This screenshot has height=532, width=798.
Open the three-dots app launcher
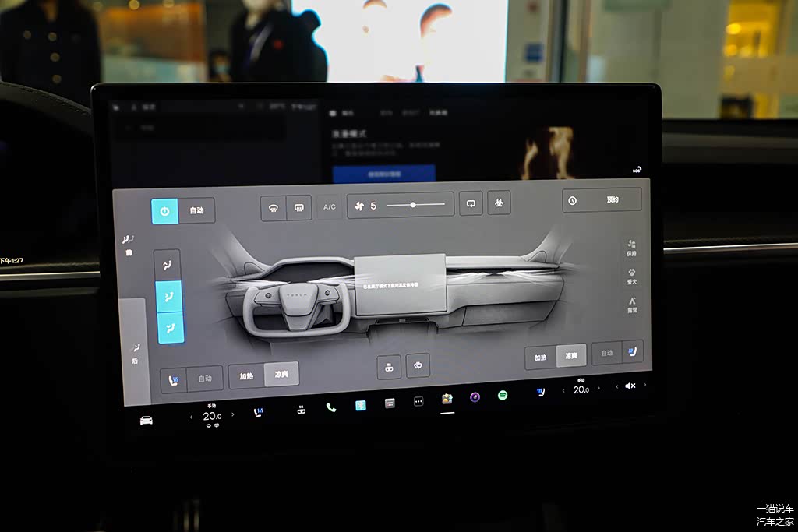418,402
